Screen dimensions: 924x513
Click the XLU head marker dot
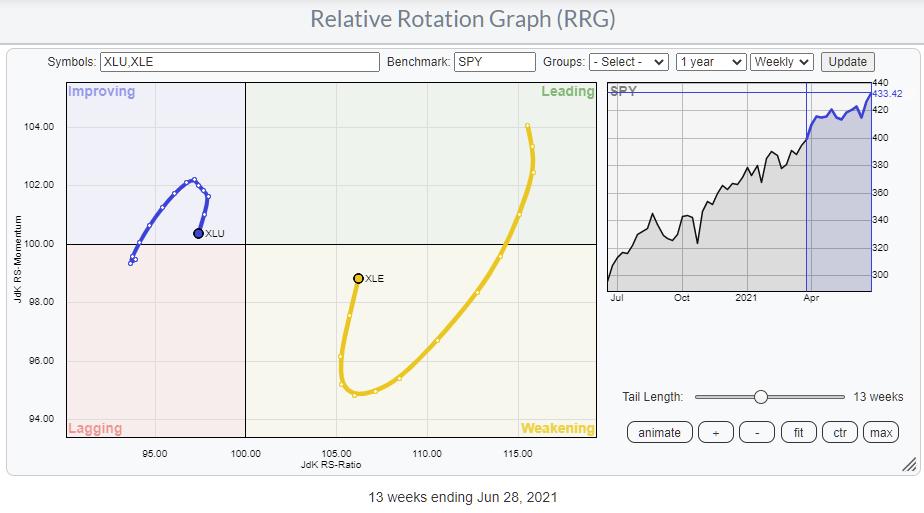point(198,233)
